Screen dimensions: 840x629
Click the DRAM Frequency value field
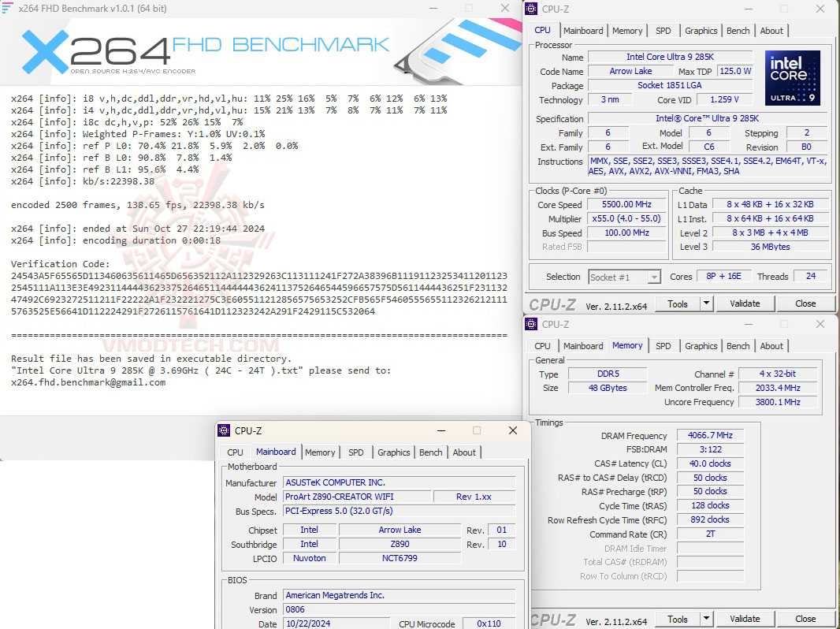(x=709, y=434)
